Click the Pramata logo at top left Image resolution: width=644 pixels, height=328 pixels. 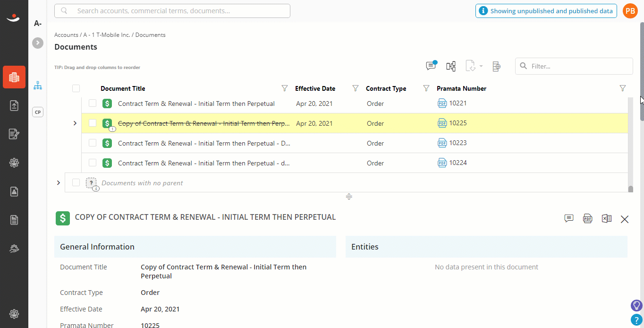pos(14,18)
